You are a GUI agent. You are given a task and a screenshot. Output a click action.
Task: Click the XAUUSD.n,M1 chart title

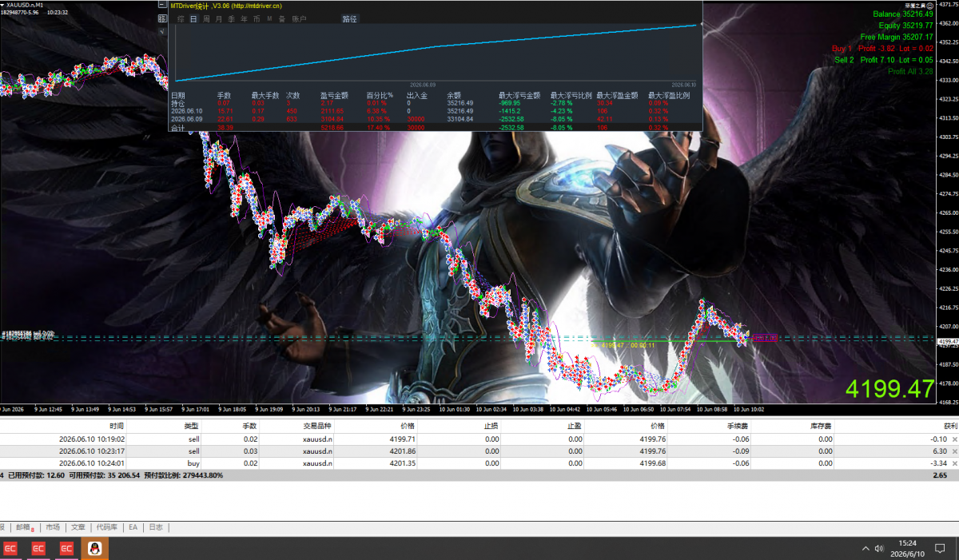[x=25, y=5]
